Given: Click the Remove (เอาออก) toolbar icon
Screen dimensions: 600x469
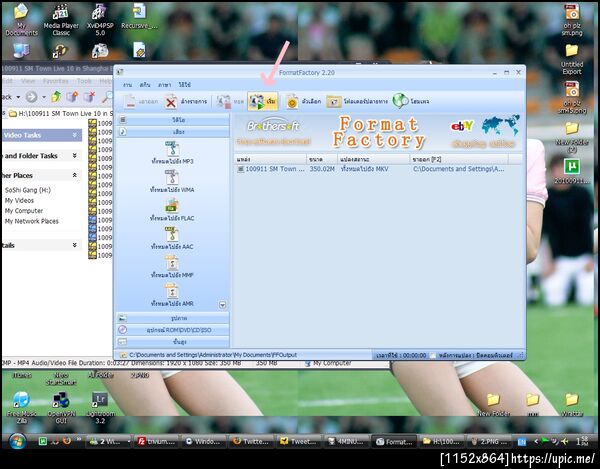Looking at the screenshot, I should 130,102.
